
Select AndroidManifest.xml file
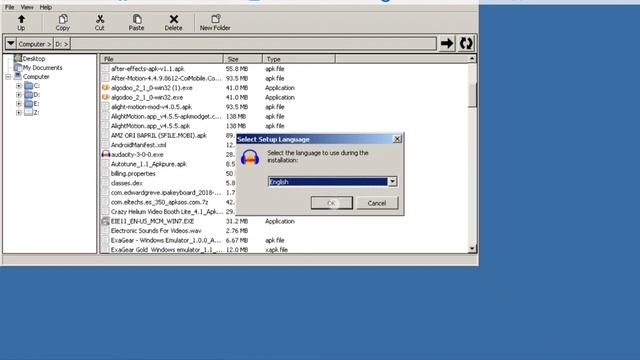point(138,145)
